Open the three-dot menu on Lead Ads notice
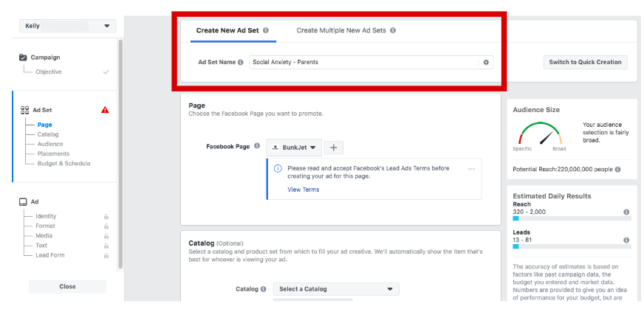The height and width of the screenshot is (326, 644). 471,169
